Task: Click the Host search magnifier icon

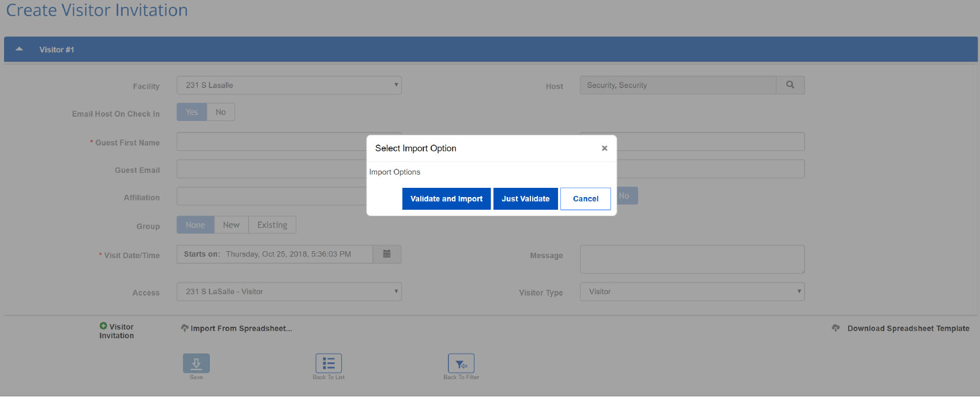Action: [790, 85]
